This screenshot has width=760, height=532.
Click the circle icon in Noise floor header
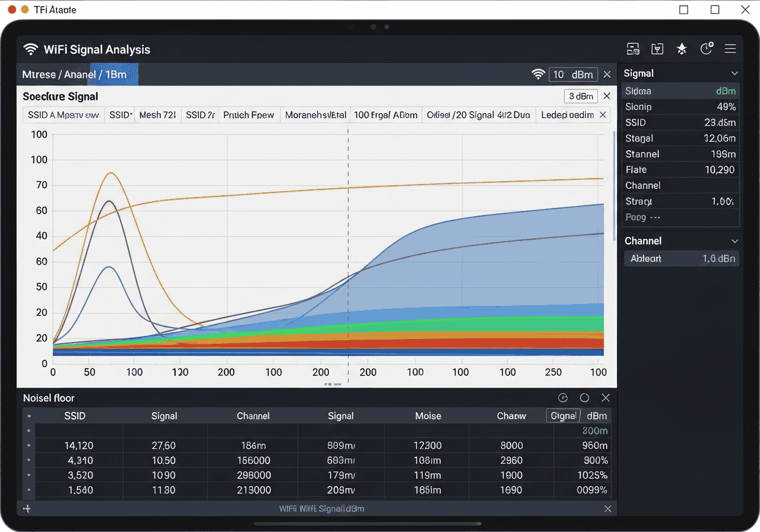coord(584,398)
